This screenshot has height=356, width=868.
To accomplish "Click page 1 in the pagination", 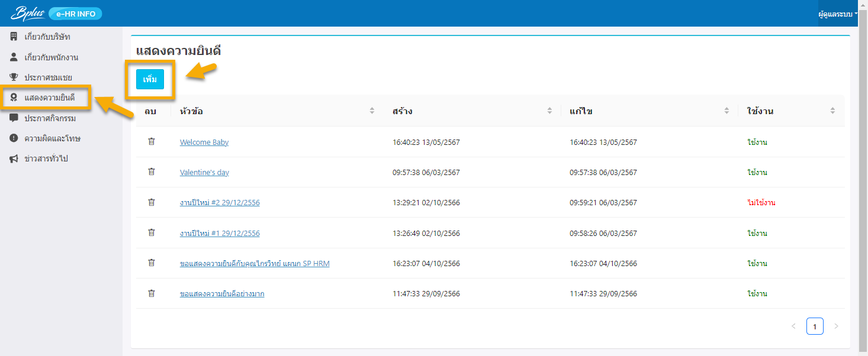I will click(x=815, y=326).
